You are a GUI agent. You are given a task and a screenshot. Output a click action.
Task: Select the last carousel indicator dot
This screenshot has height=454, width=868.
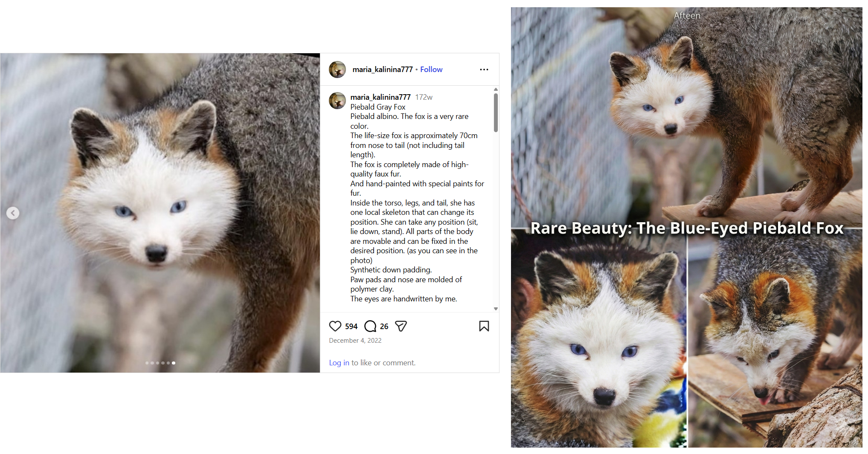tap(174, 363)
